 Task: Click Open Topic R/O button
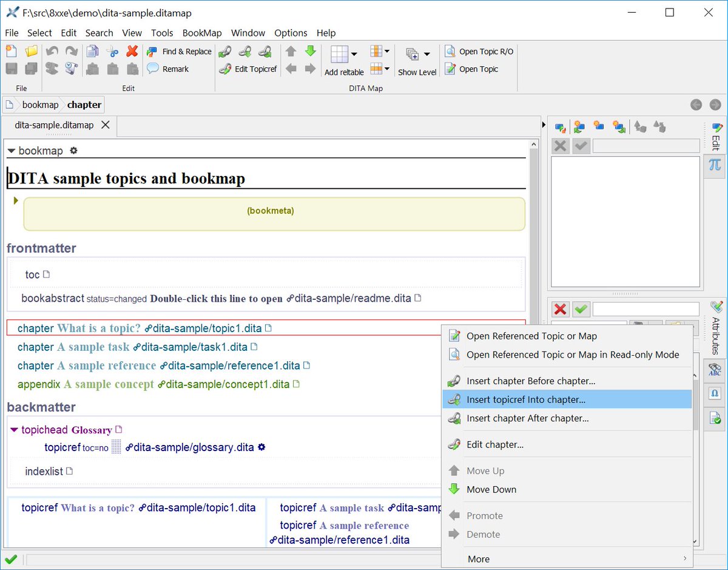coord(479,52)
